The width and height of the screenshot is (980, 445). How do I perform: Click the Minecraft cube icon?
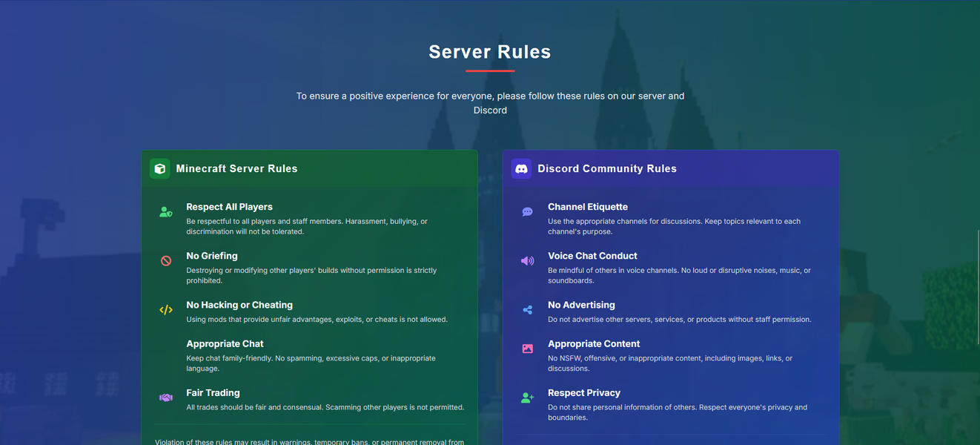[159, 168]
